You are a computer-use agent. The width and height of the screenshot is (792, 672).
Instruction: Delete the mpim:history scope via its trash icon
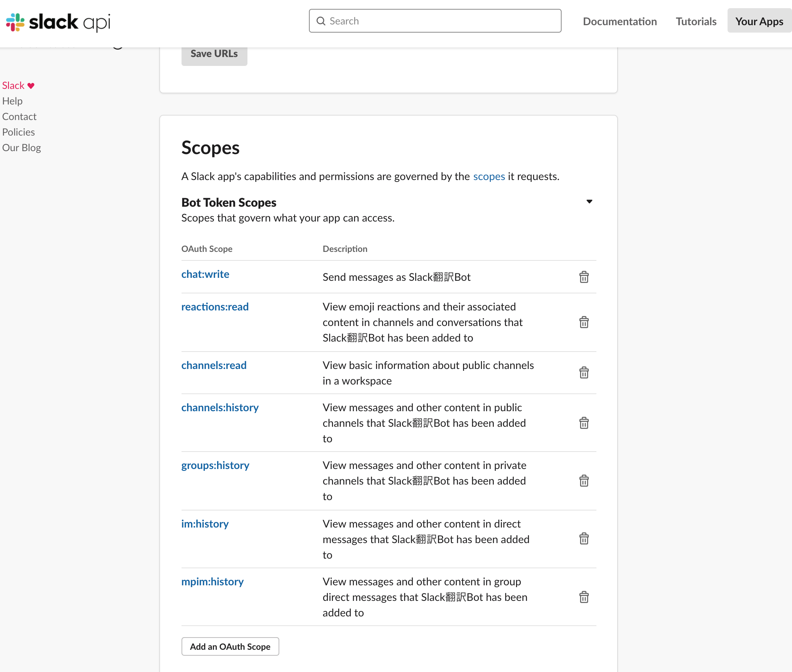tap(583, 597)
